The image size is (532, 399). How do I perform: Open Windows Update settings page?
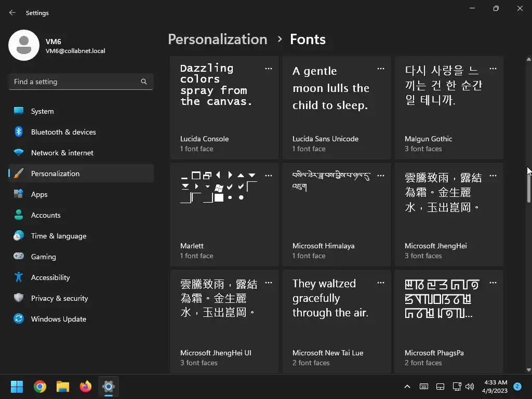(81, 319)
